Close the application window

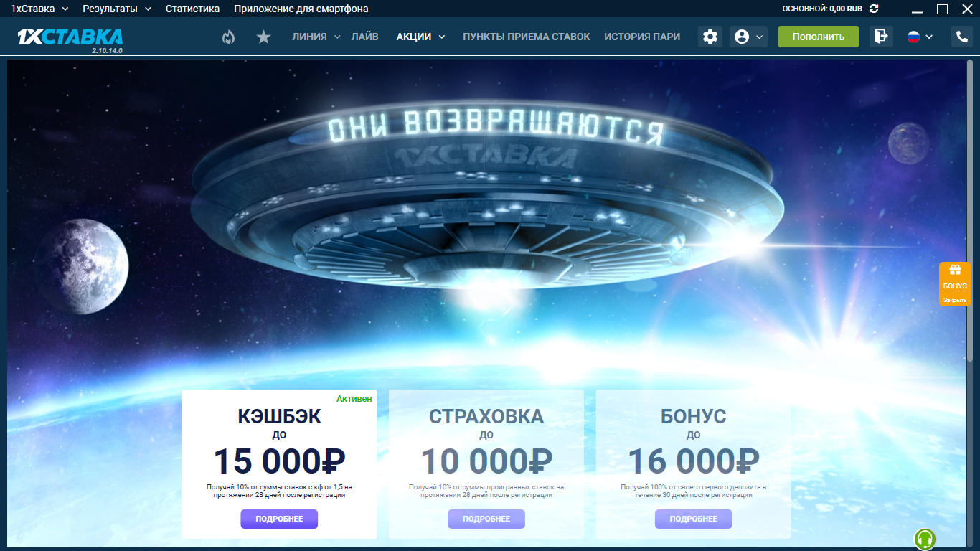[966, 9]
